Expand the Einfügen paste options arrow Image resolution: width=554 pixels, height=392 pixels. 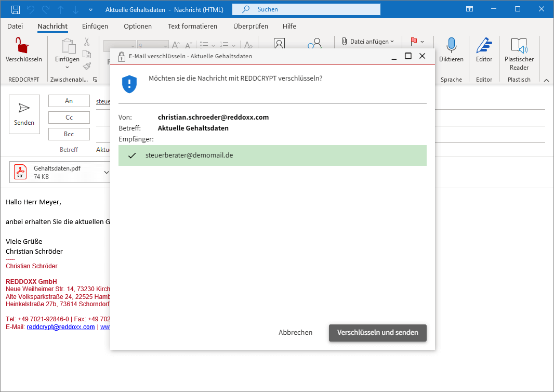click(67, 68)
